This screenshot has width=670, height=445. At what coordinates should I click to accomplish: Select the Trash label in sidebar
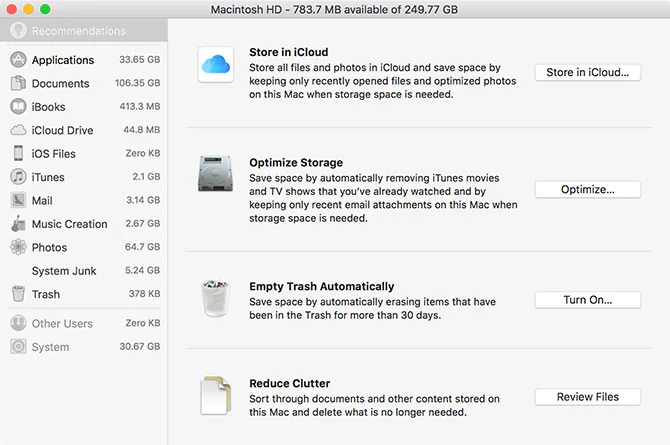coord(46,294)
